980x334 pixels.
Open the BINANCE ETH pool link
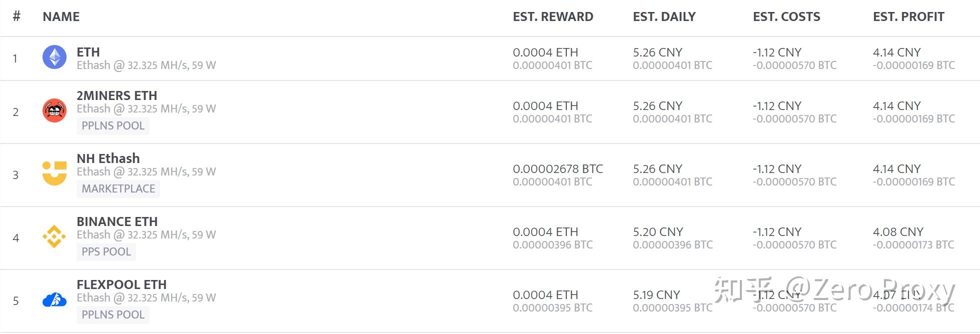pos(117,221)
